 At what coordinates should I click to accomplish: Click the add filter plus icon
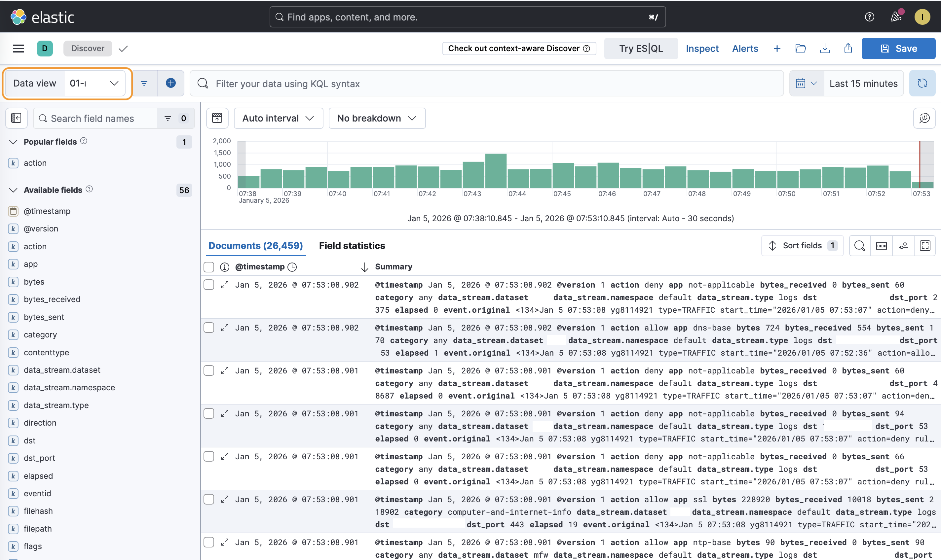pyautogui.click(x=171, y=83)
